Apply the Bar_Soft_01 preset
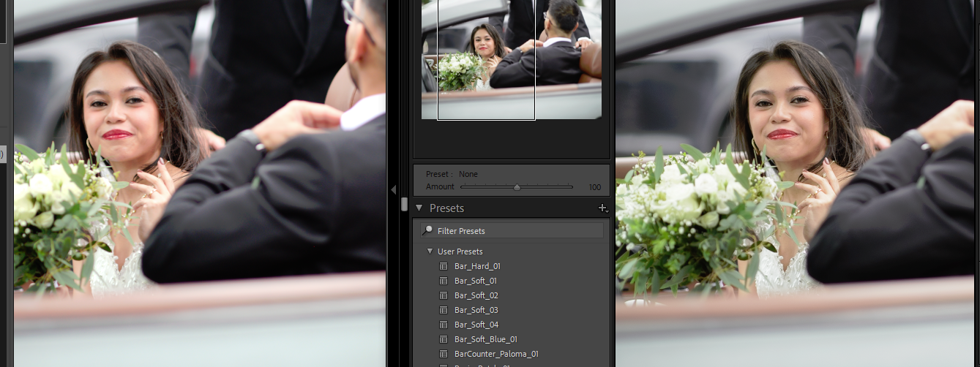 (476, 281)
